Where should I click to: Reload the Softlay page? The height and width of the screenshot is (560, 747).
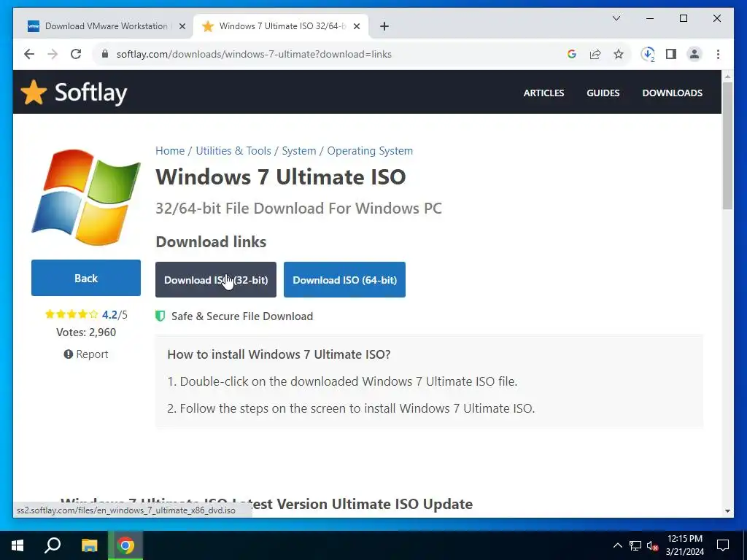coord(76,54)
